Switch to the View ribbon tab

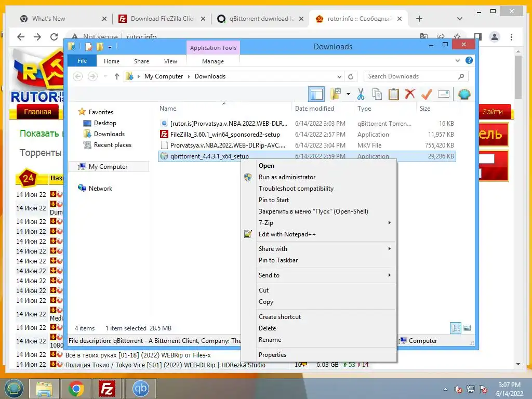click(x=170, y=61)
